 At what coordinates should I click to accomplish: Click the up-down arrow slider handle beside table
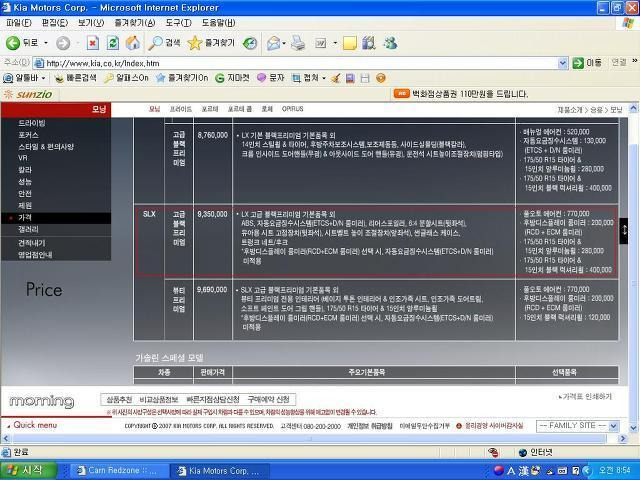pyautogui.click(x=624, y=231)
